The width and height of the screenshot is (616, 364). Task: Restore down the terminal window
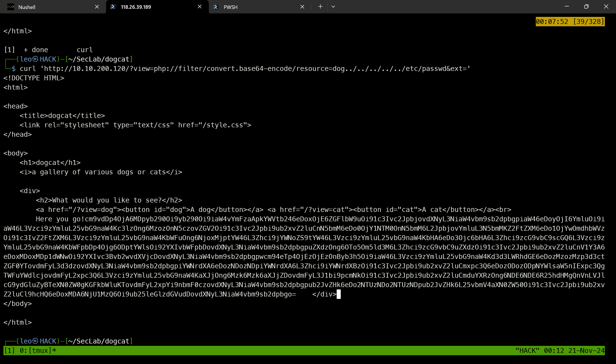[586, 7]
